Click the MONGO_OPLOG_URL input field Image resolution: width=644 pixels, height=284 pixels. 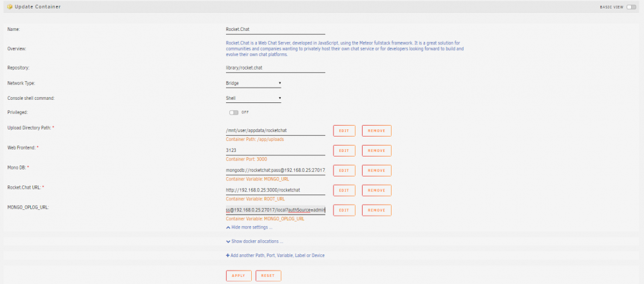tap(276, 210)
